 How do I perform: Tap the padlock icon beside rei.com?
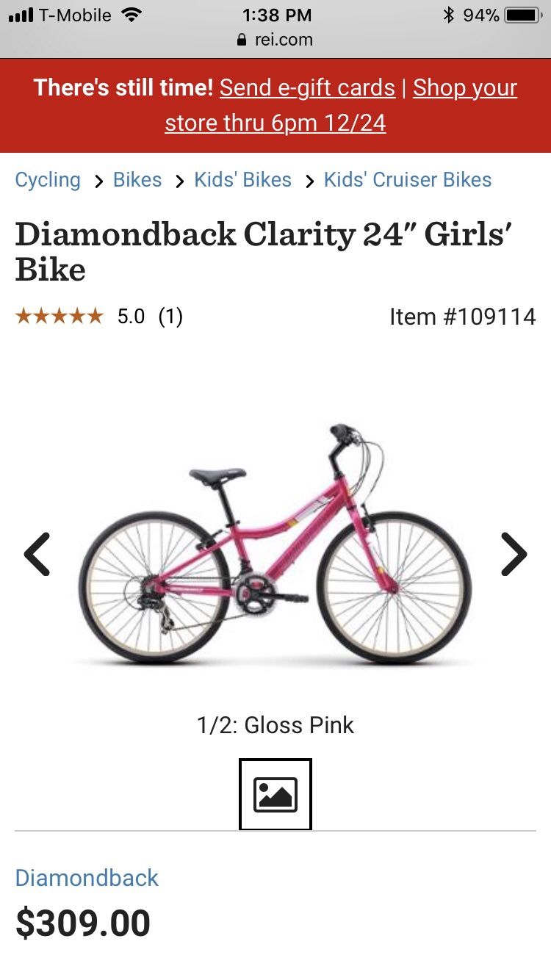coord(242,40)
